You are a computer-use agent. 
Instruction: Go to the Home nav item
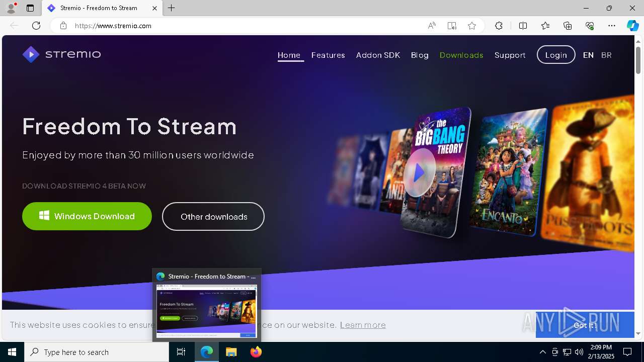click(289, 55)
